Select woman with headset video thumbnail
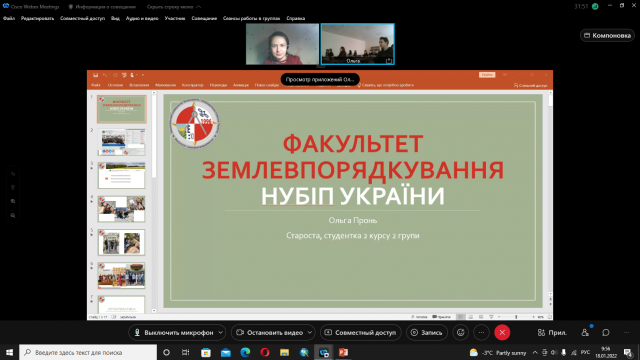Image resolution: width=640 pixels, height=360 pixels. point(282,44)
